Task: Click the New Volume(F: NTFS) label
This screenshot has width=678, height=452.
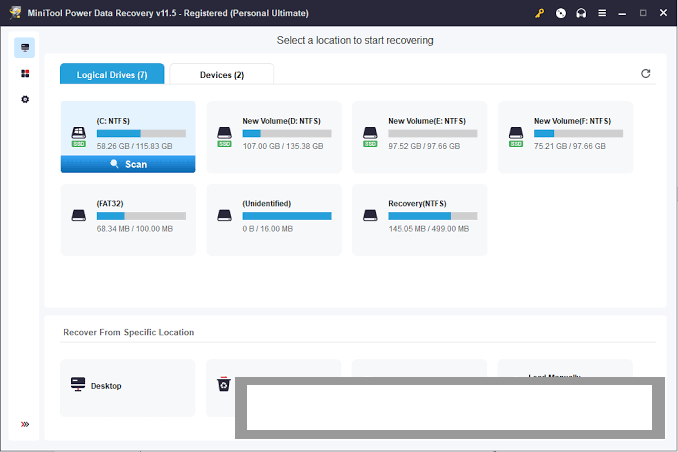Action: tap(572, 121)
